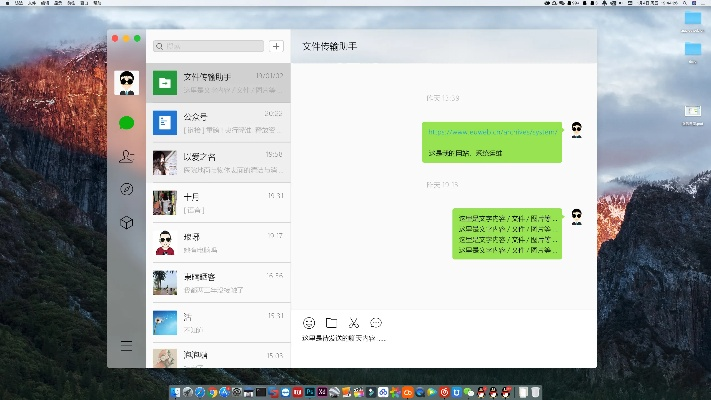Click the screenshot scissors icon
Image resolution: width=711 pixels, height=400 pixels.
tap(353, 322)
